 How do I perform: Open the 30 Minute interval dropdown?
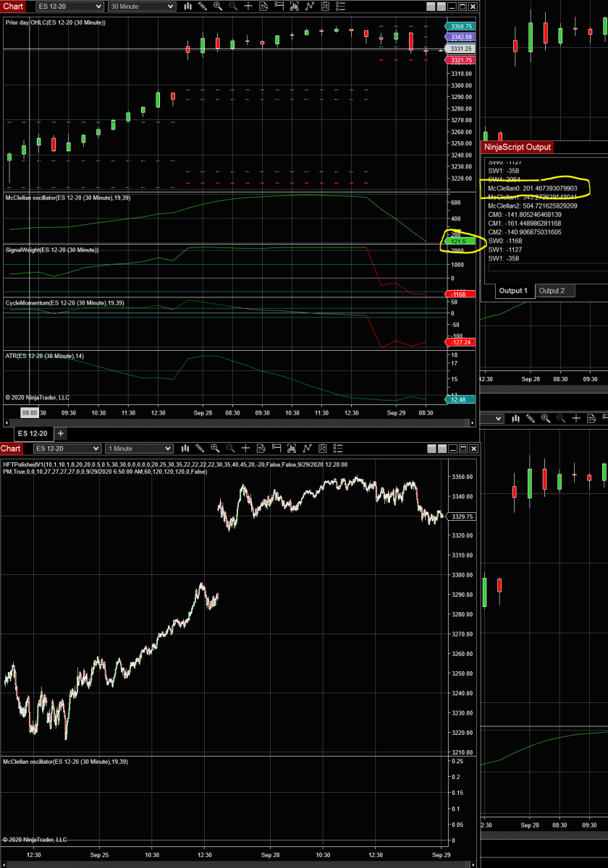pos(142,6)
